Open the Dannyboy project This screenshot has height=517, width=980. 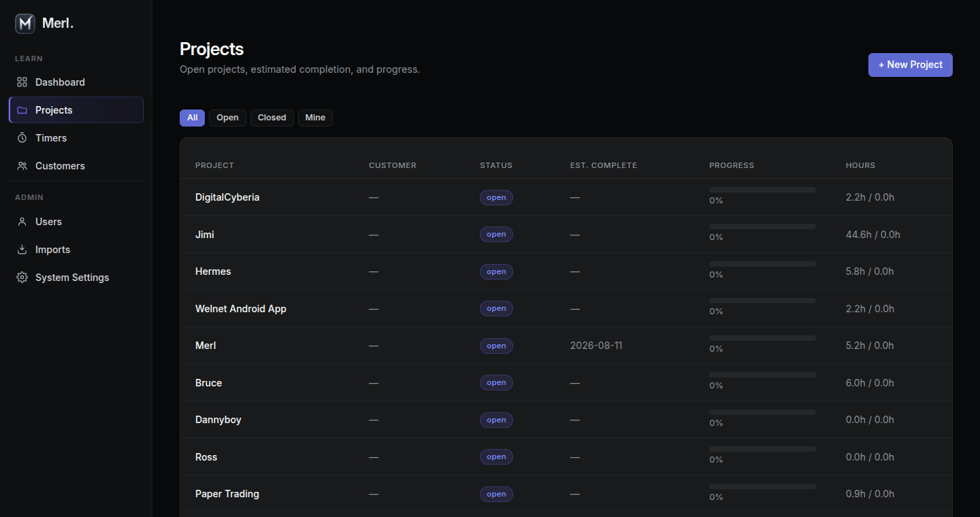click(x=218, y=420)
